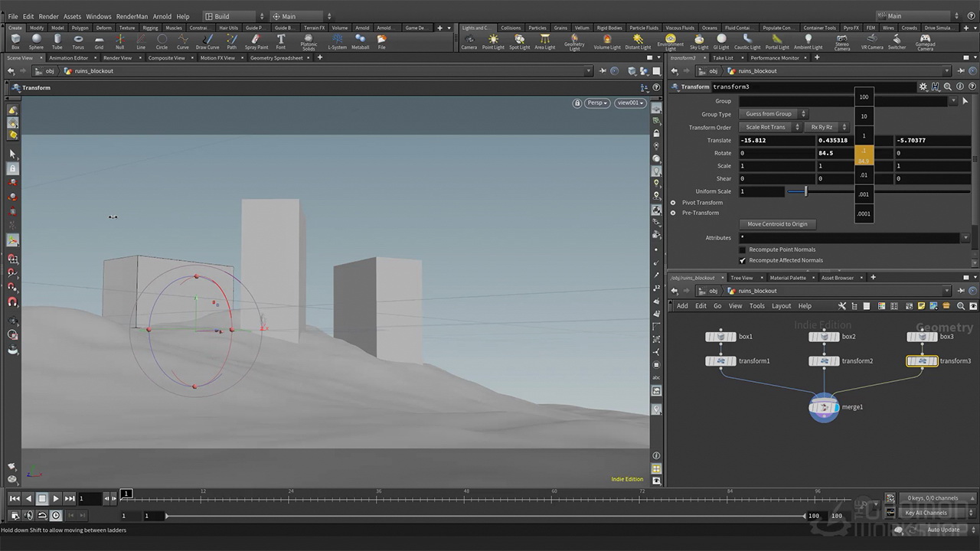Select the Grid shelf tool

tap(99, 41)
